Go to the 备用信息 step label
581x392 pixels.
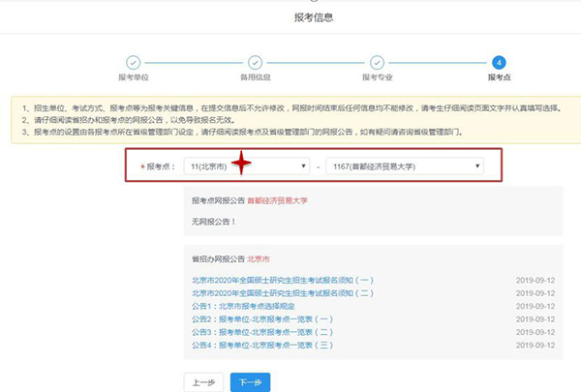tap(256, 77)
